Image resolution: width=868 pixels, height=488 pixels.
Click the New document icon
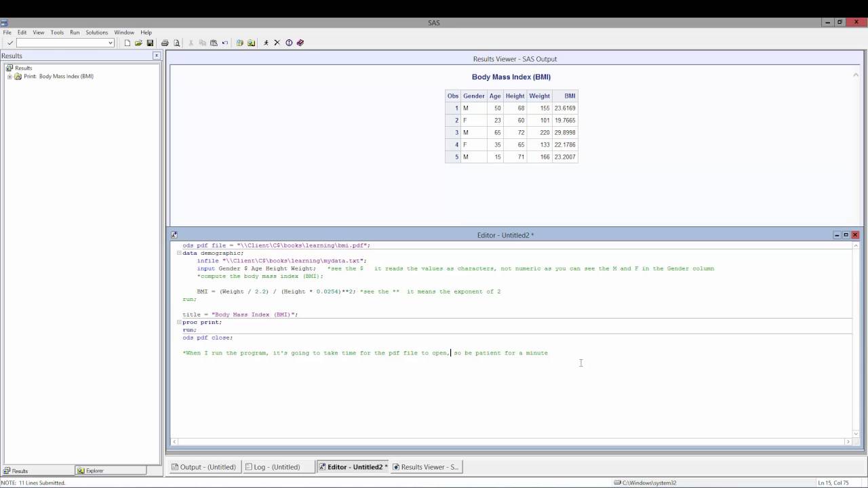(x=127, y=43)
